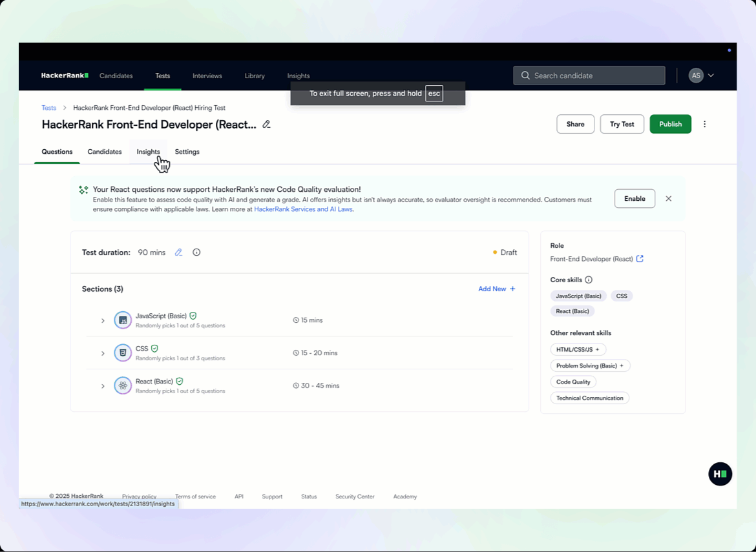Viewport: 756px width, 552px height.
Task: Edit test duration with the pencil icon
Action: point(178,252)
